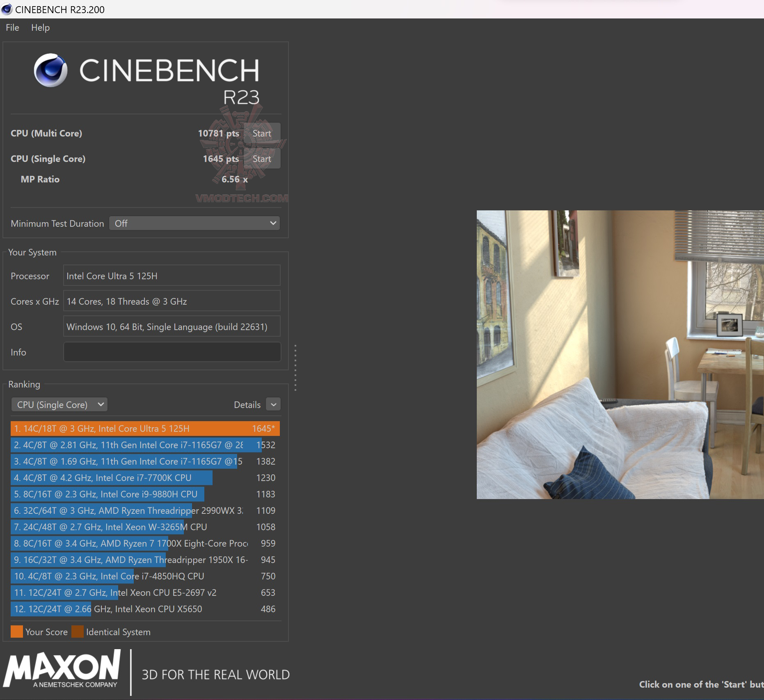This screenshot has height=700, width=764.
Task: Start the CPU Single Core test
Action: click(262, 159)
